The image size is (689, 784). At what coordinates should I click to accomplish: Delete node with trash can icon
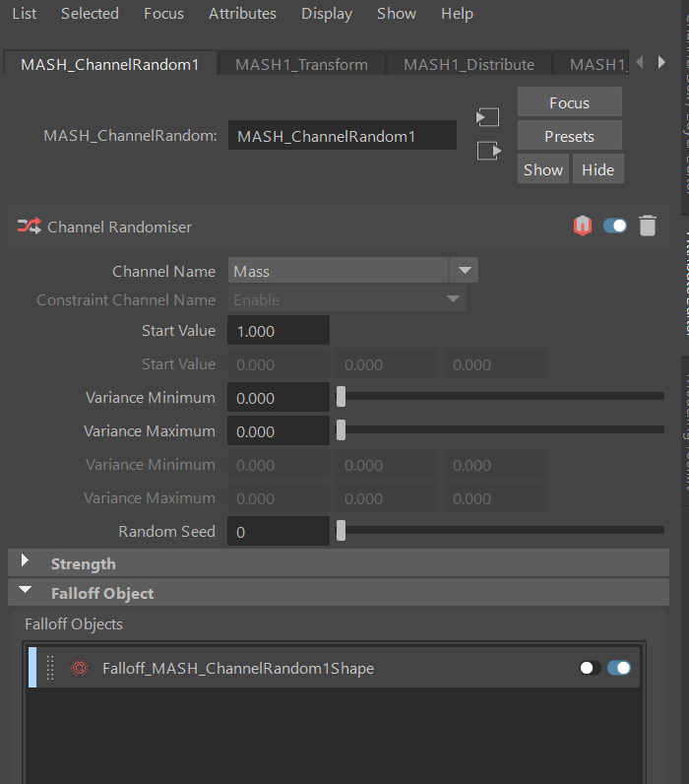tap(648, 226)
